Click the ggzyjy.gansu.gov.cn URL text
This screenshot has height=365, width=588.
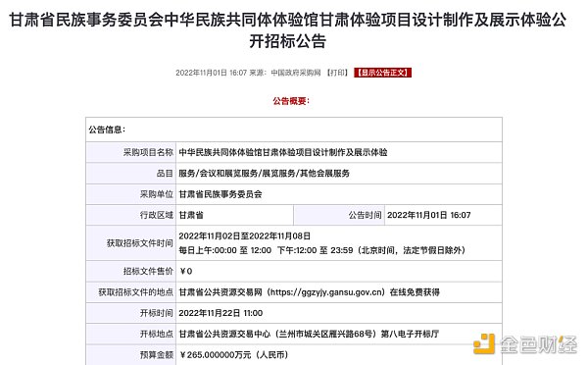[327, 292]
